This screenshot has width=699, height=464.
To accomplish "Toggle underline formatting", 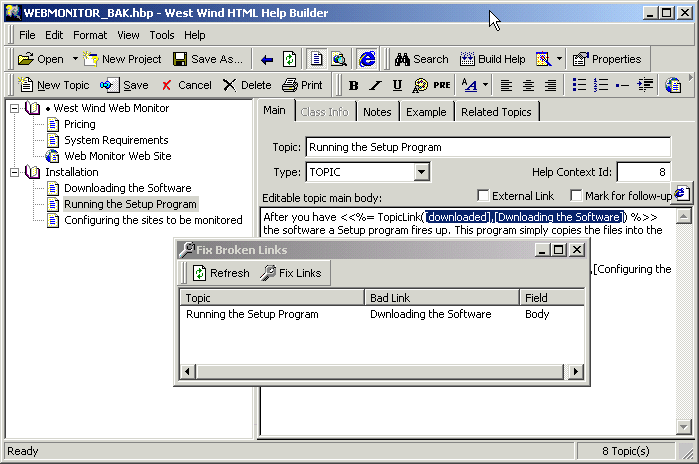I will coord(397,85).
